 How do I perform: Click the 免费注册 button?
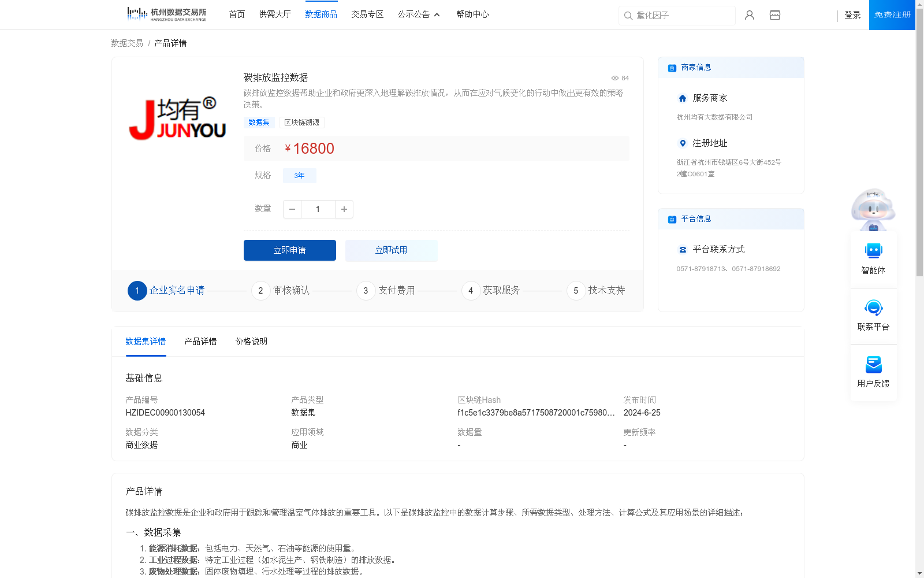[892, 15]
